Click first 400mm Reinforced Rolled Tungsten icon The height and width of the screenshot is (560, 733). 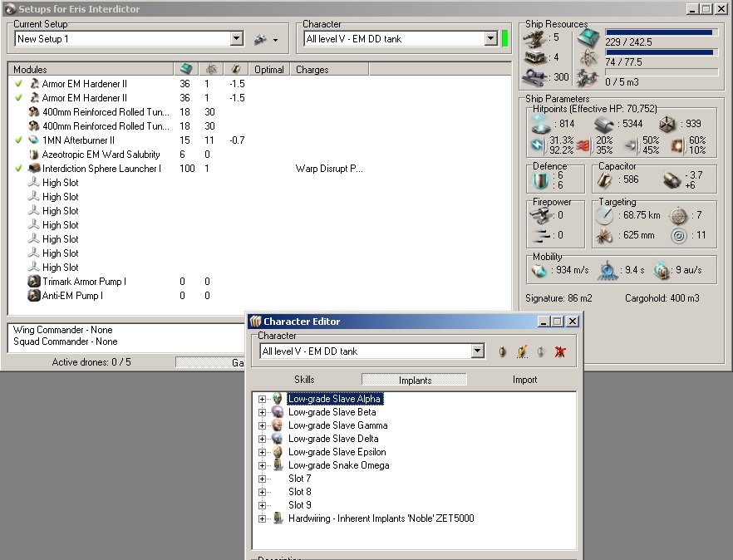pyautogui.click(x=33, y=111)
